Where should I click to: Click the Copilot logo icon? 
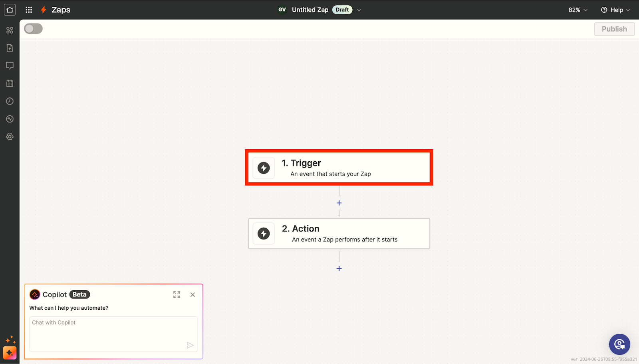point(35,295)
